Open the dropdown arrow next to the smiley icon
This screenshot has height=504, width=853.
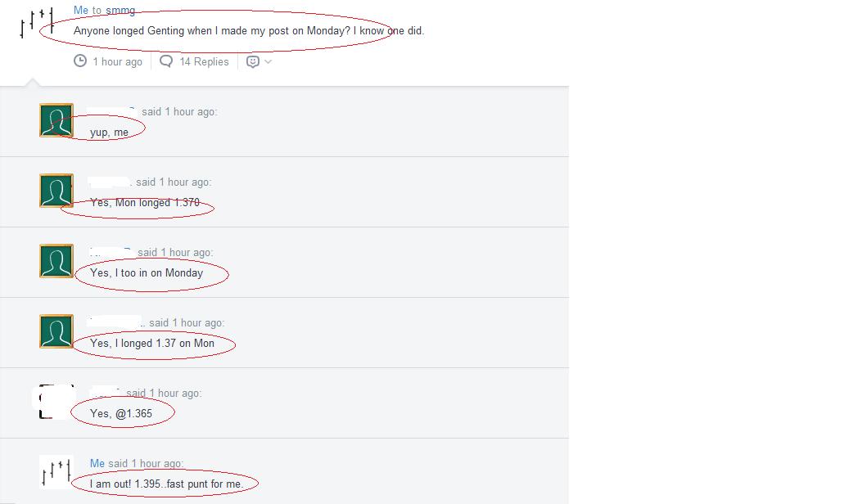point(268,61)
